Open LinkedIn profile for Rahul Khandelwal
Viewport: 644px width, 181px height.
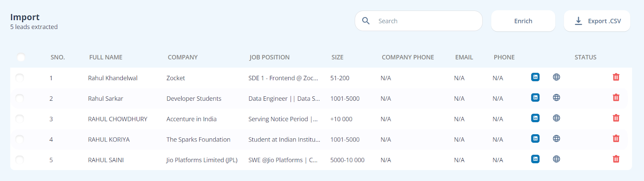[x=535, y=77]
